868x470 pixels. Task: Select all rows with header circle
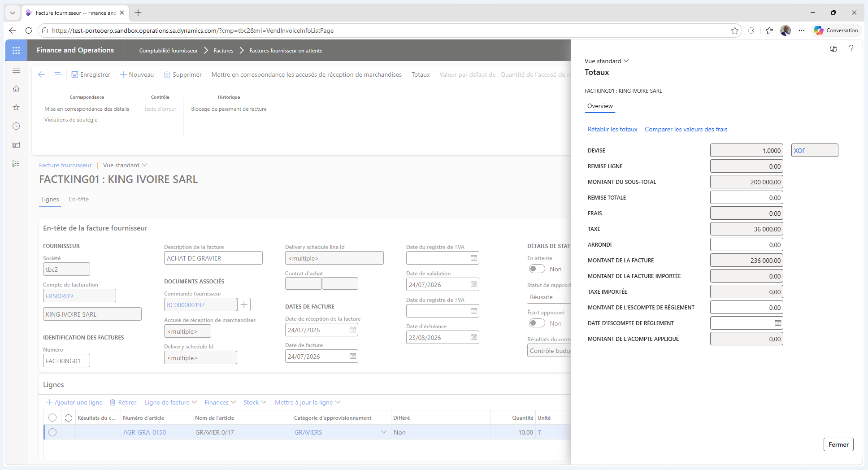click(x=52, y=418)
